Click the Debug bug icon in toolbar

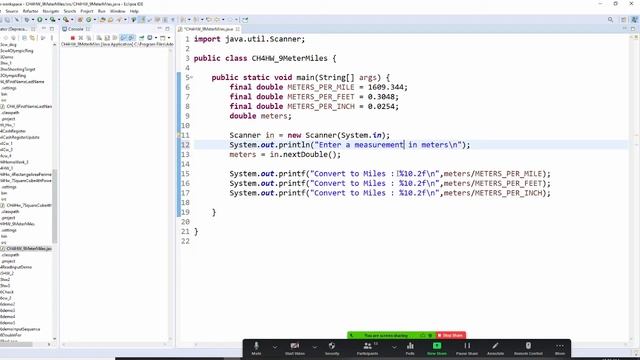(x=27, y=20)
